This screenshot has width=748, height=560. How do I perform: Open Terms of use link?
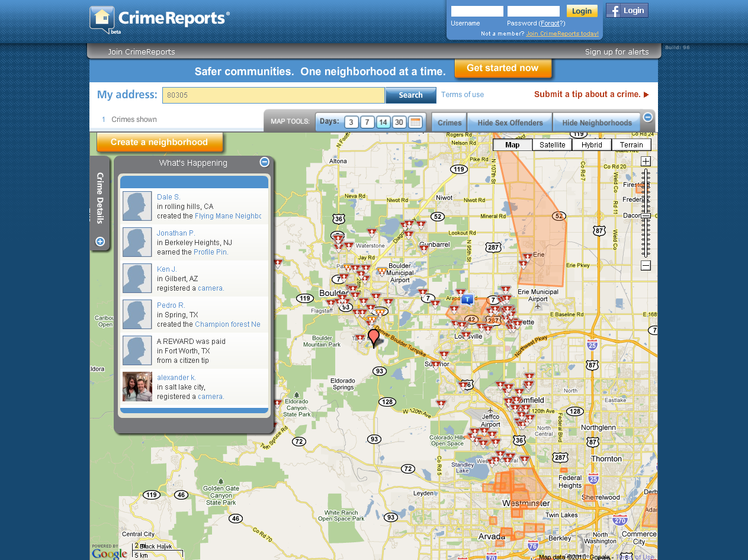[x=463, y=95]
